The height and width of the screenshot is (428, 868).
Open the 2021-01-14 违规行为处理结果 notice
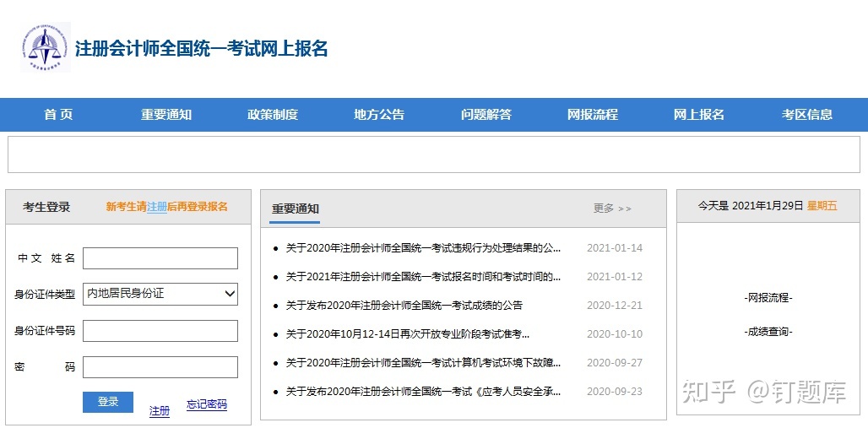[x=423, y=248]
